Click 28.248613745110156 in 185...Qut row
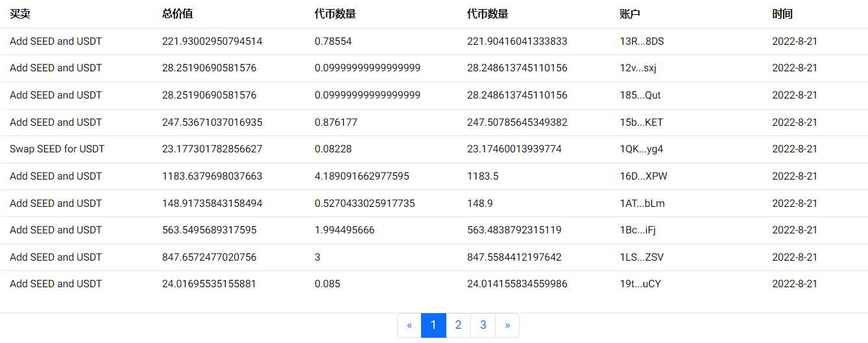 click(x=517, y=95)
